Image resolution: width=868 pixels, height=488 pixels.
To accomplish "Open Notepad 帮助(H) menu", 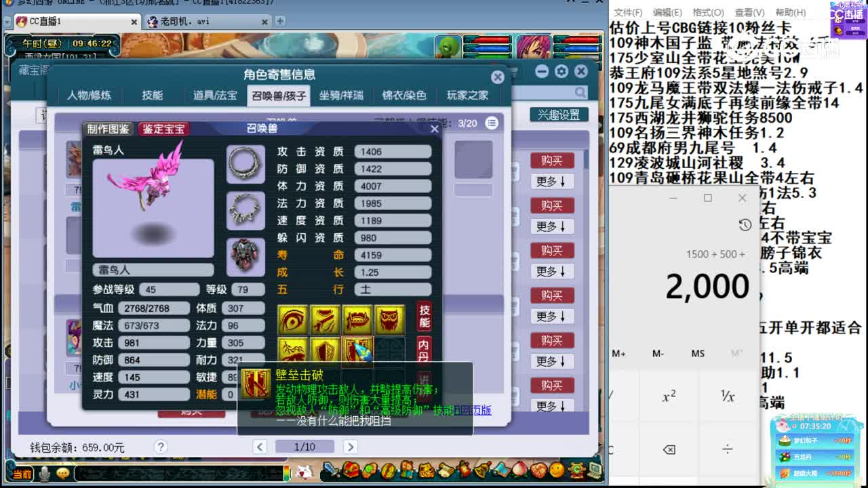I will (x=791, y=12).
